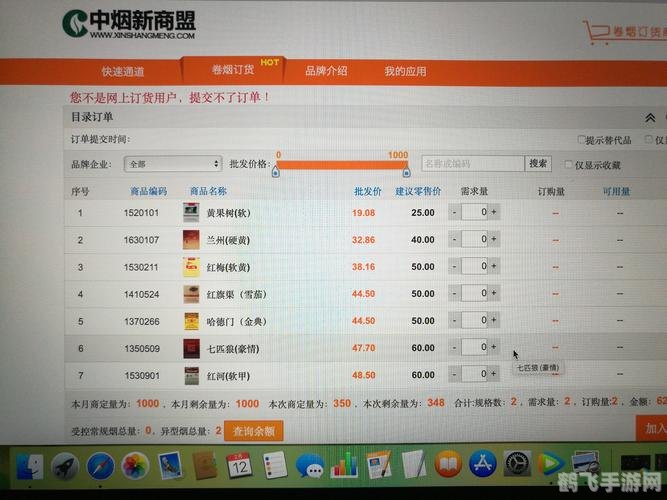This screenshot has width=667, height=500.
Task: Click product code 1630107
Action: [141, 240]
